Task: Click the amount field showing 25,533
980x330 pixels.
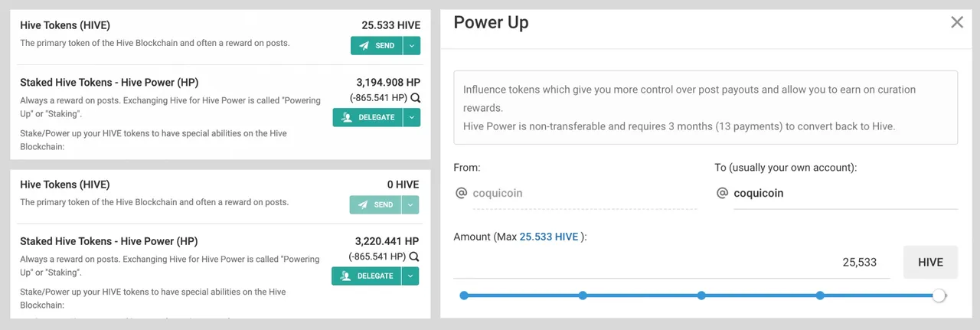Action: coord(671,262)
